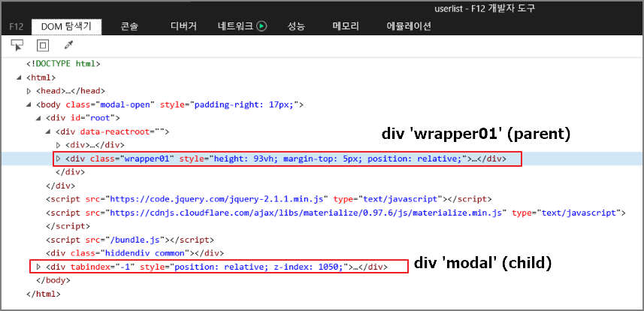Collapse the body modal-open node
The image size is (644, 311).
coord(29,104)
